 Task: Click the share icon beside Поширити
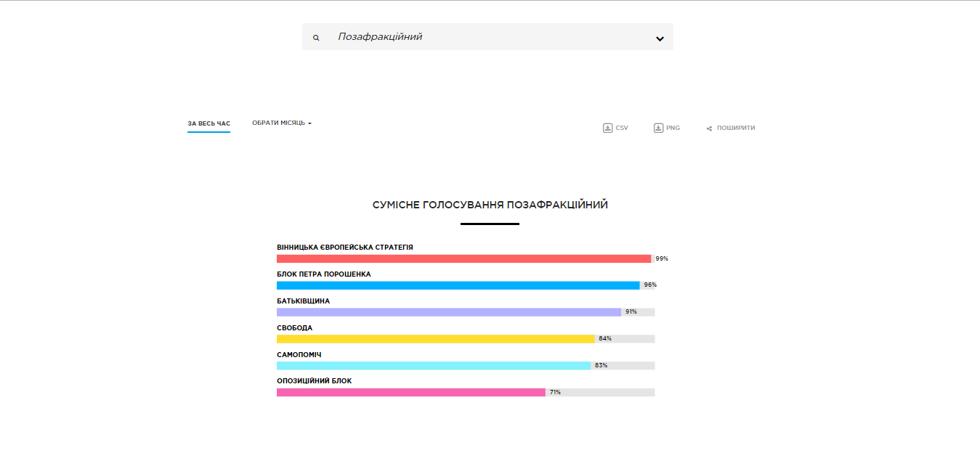click(x=709, y=128)
